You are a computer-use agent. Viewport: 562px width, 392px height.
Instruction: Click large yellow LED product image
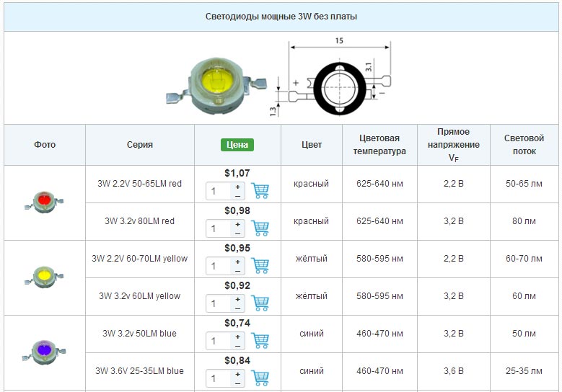(216, 86)
